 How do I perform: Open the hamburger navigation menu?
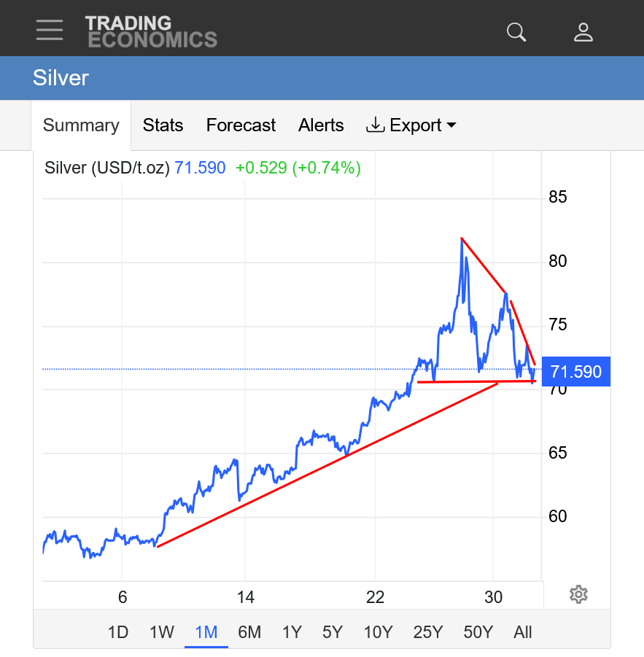pyautogui.click(x=50, y=30)
